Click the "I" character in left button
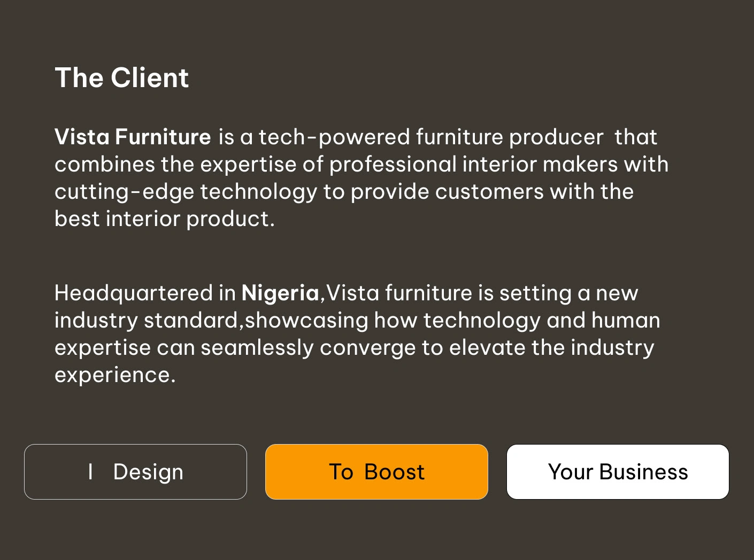 pyautogui.click(x=90, y=472)
